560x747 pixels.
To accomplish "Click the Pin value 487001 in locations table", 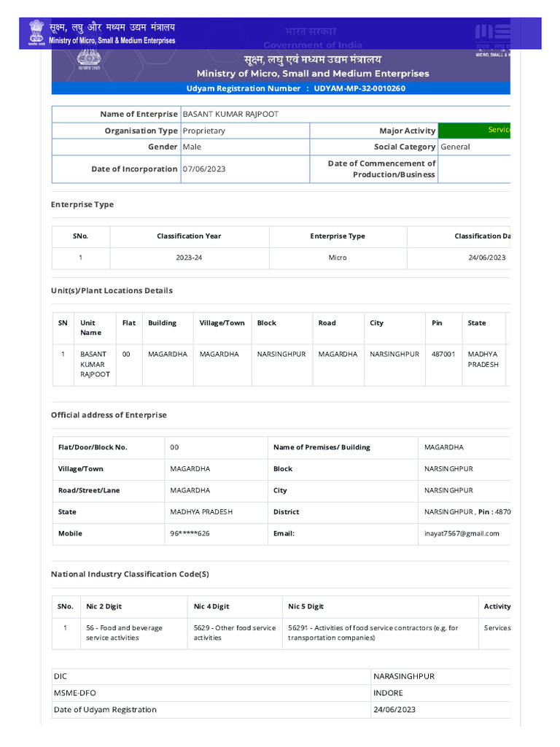I will (x=443, y=354).
